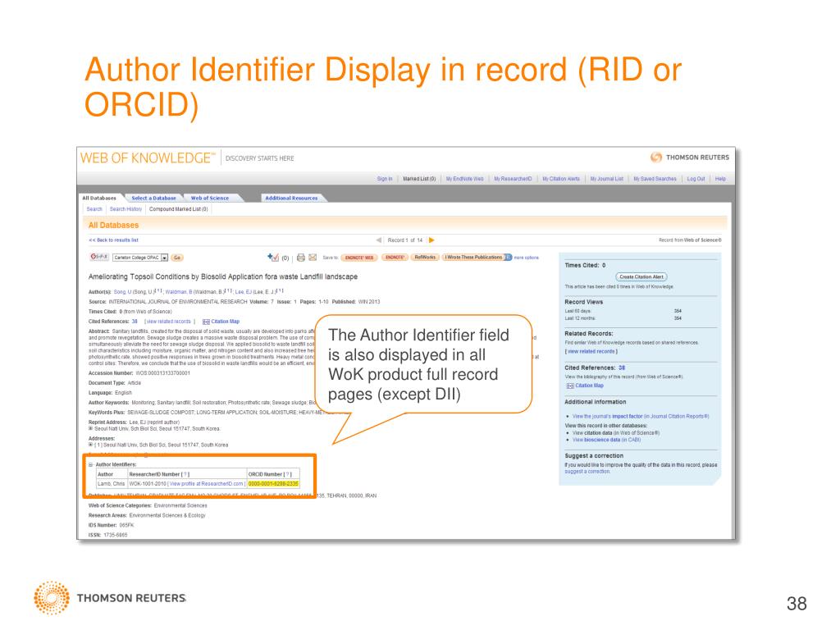Click the S-F-X full text icon
This screenshot has width=840, height=630.
coord(99,257)
